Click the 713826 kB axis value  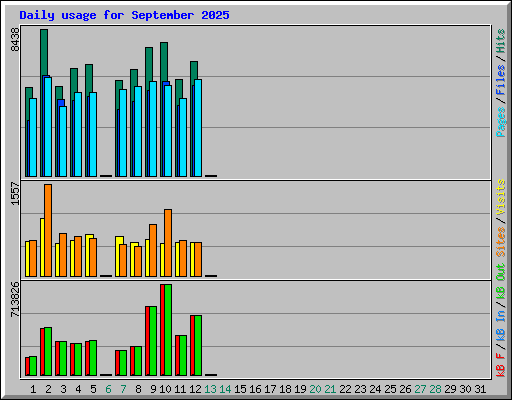tap(15, 299)
